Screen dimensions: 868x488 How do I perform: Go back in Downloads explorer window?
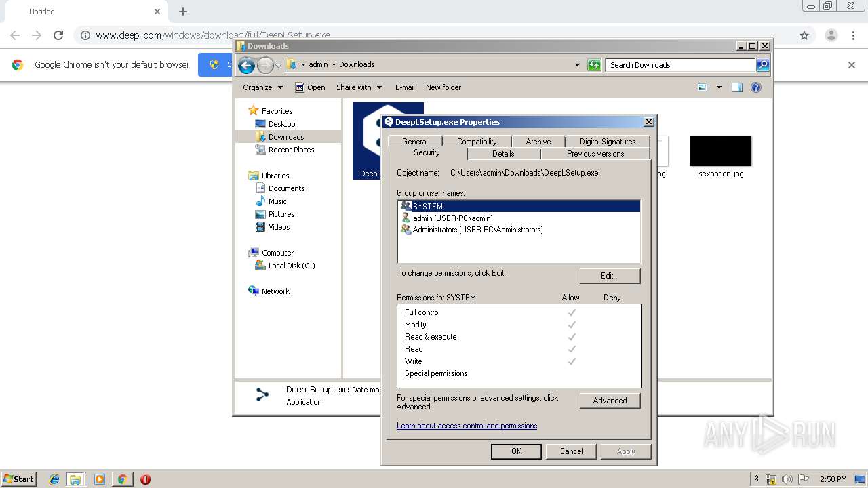(x=246, y=65)
